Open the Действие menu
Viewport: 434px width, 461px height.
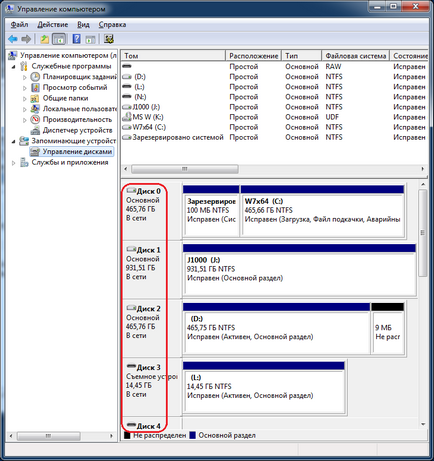53,25
